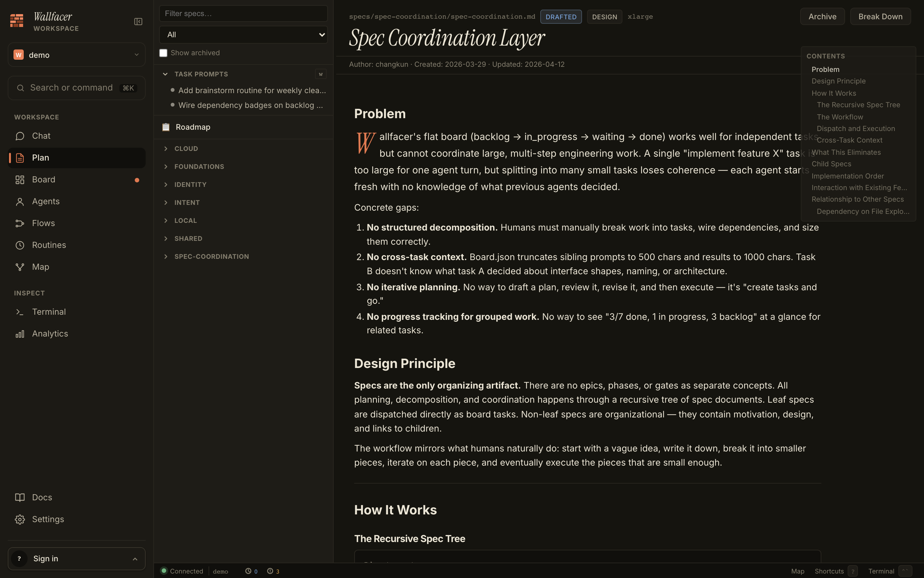Click the Terminal prompt icon
Viewport: 924px width, 578px height.
20,312
